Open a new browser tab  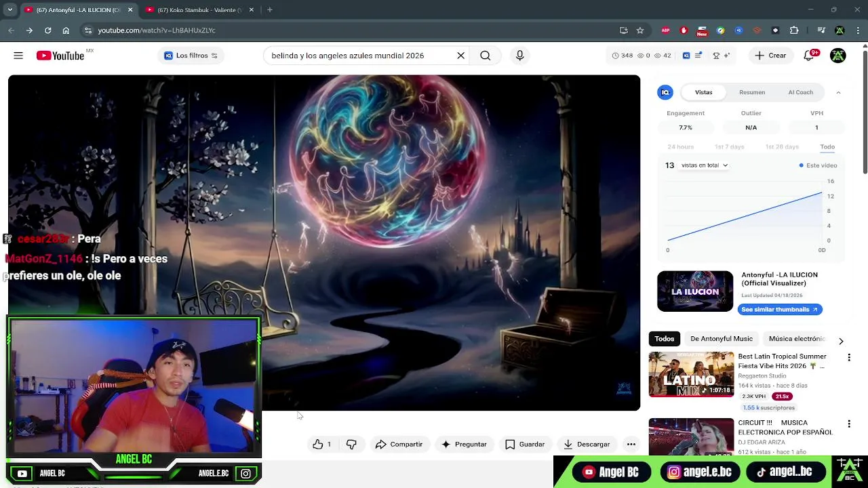point(270,9)
